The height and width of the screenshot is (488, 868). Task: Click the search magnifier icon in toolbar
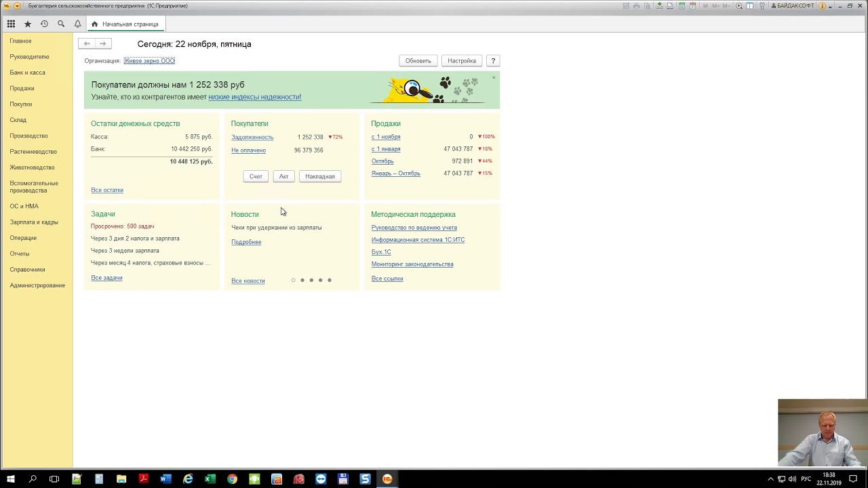[x=61, y=24]
